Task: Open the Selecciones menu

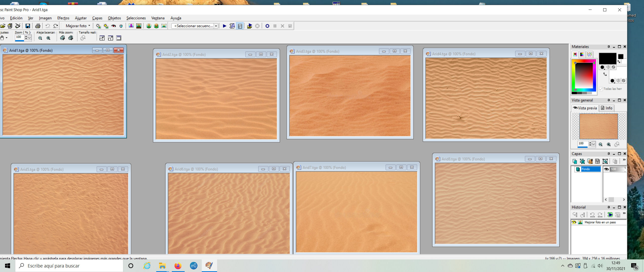Action: coord(136,18)
